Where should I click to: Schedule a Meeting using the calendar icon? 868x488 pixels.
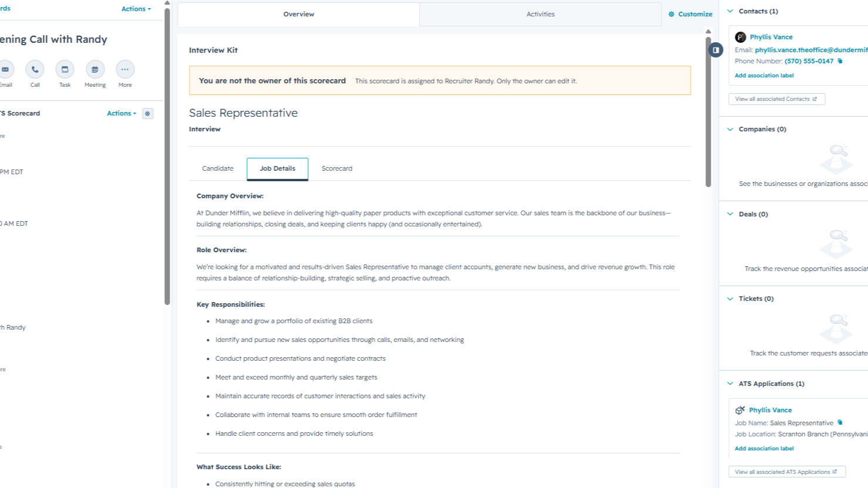[95, 69]
